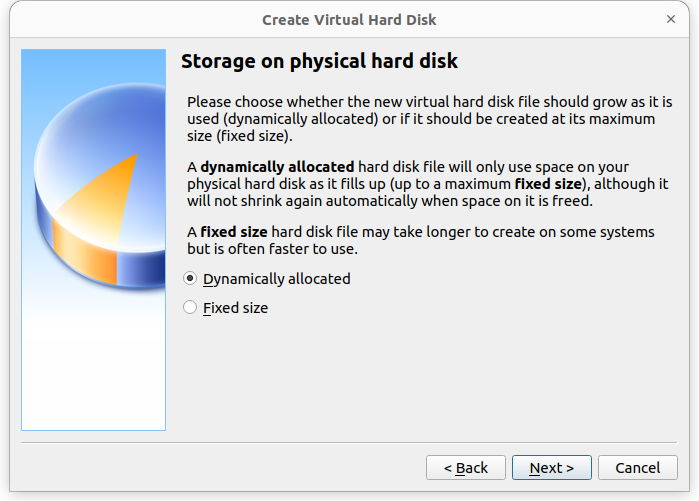Click the bold "dynamically allocated" in the description

tap(277, 167)
